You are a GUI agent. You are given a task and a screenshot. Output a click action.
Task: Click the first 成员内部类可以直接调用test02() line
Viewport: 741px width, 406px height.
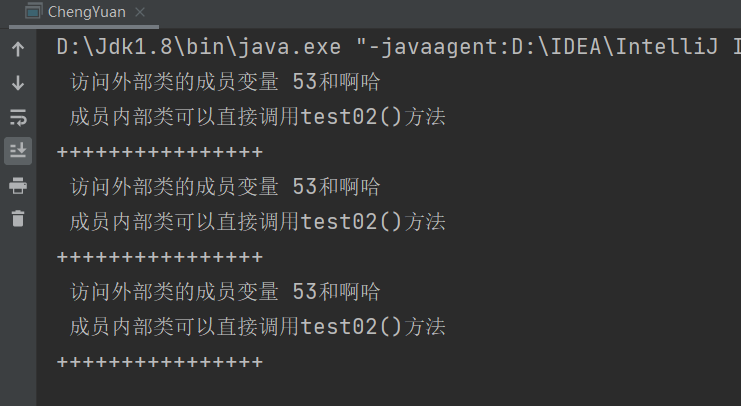tap(257, 117)
